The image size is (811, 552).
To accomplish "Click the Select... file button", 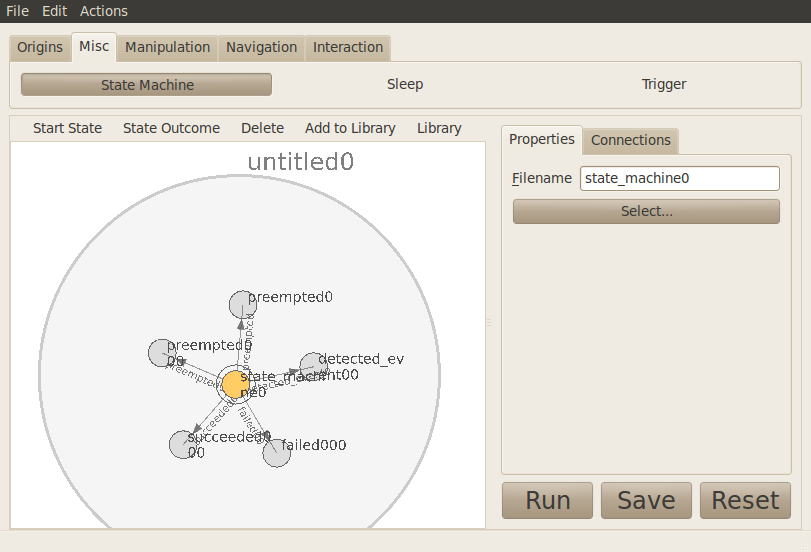I will (x=646, y=211).
